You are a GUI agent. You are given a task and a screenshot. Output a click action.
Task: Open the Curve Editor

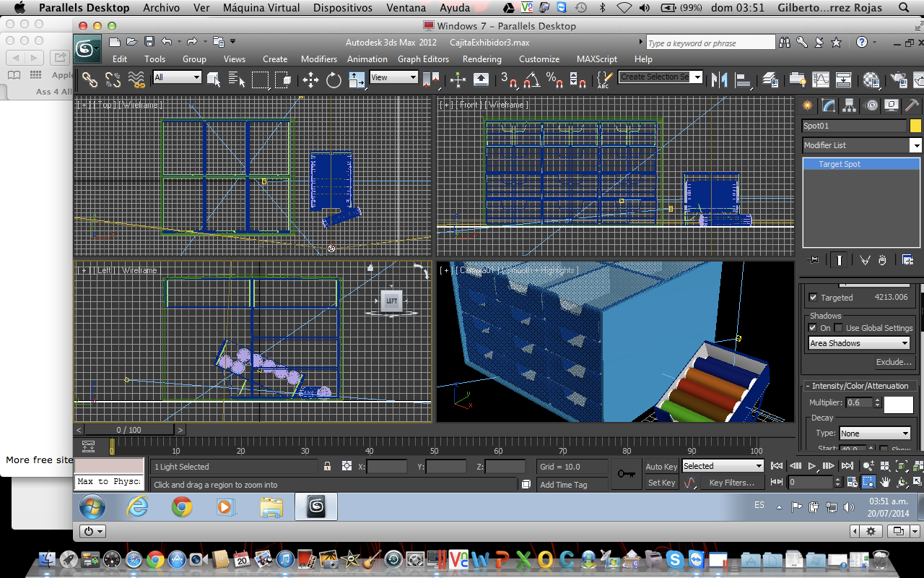click(x=821, y=79)
